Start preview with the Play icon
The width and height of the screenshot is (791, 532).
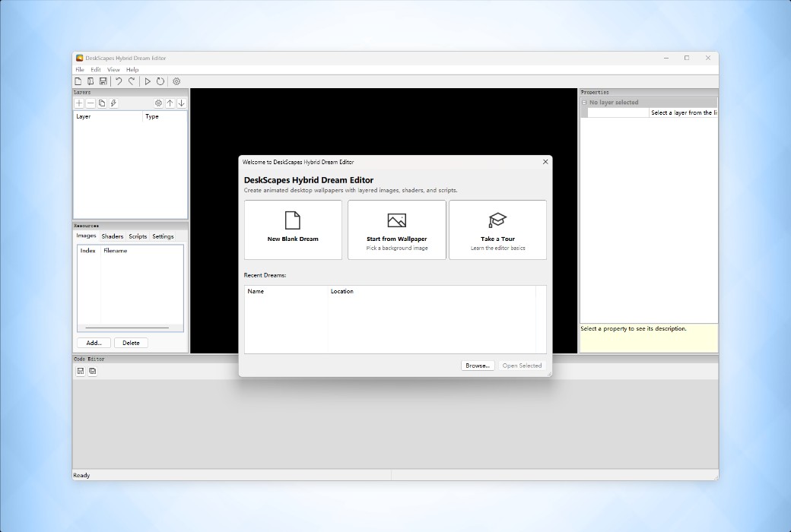click(x=148, y=81)
